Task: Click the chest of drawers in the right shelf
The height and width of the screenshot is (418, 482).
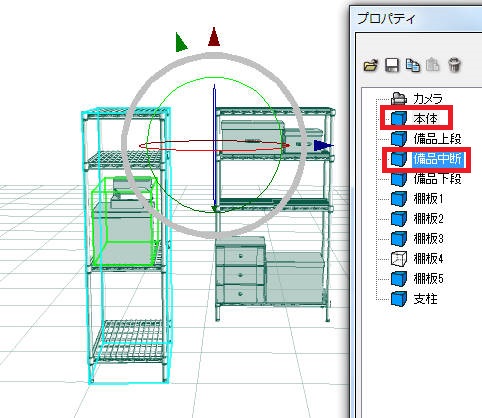Action: 241,270
